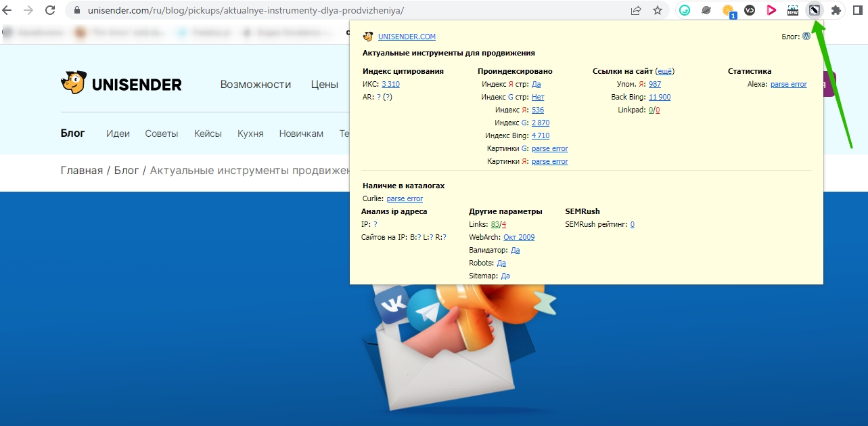The image size is (868, 426).
Task: Click Sitemap value Да
Action: coord(505,276)
